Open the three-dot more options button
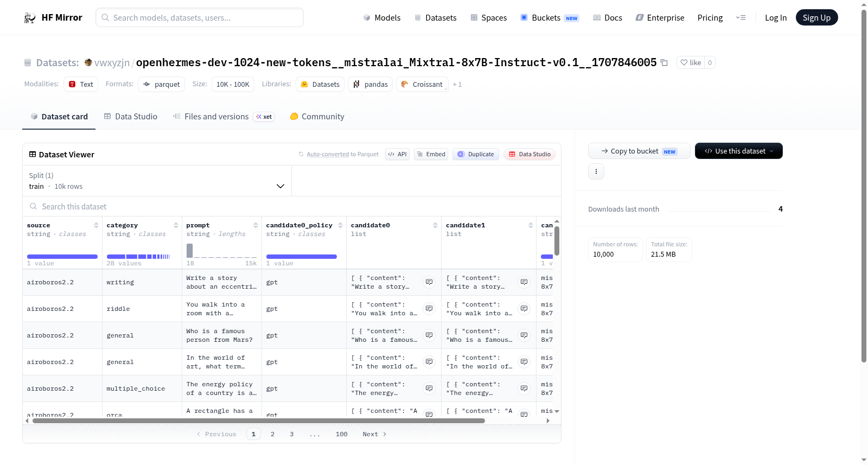Viewport: 868px width, 465px height. (596, 171)
